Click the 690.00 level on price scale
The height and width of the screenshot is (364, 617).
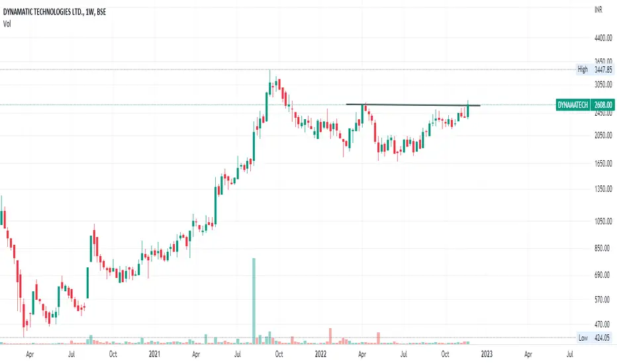click(602, 275)
